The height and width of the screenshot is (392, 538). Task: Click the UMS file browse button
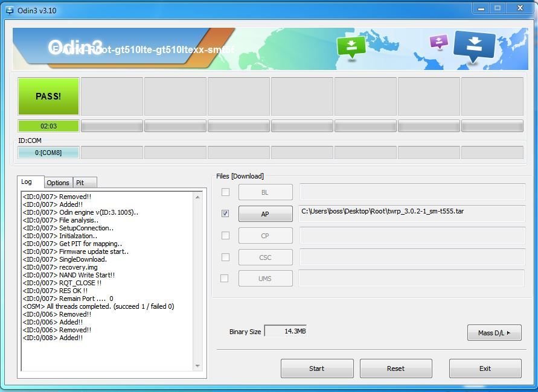(266, 279)
